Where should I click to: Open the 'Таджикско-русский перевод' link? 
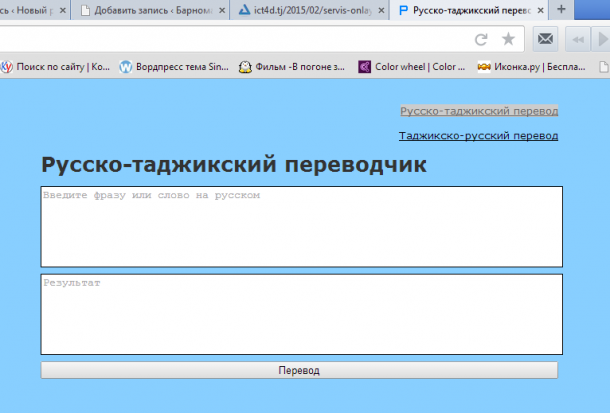(x=478, y=135)
